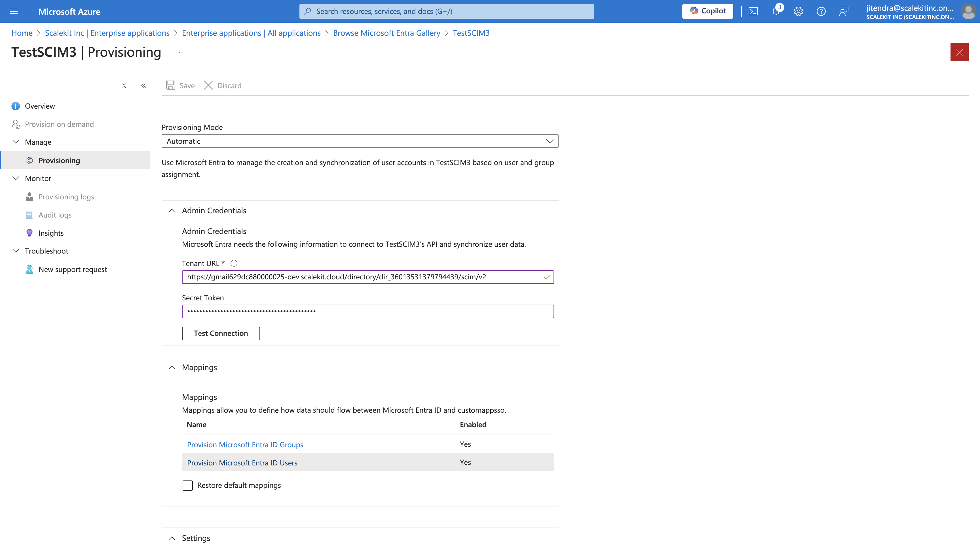
Task: Collapse the Admin Credentials section
Action: pos(172,211)
